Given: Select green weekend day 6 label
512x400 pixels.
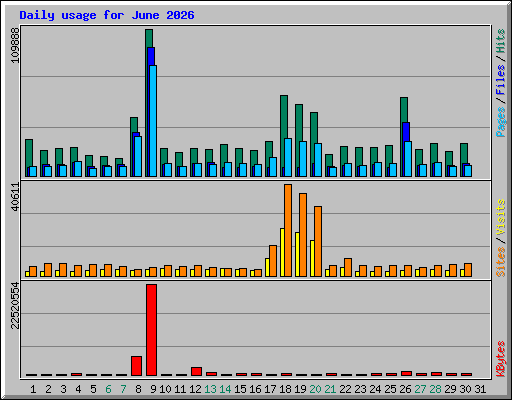Looking at the screenshot, I should tap(108, 389).
